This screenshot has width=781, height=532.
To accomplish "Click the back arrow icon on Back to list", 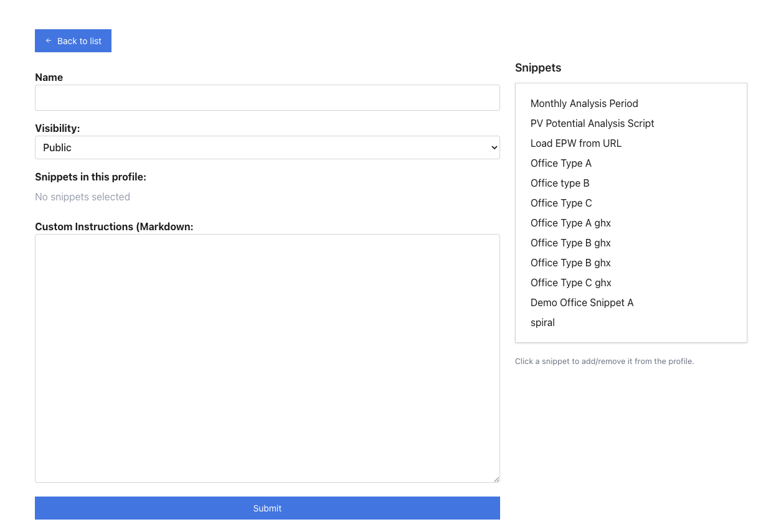I will coord(48,40).
